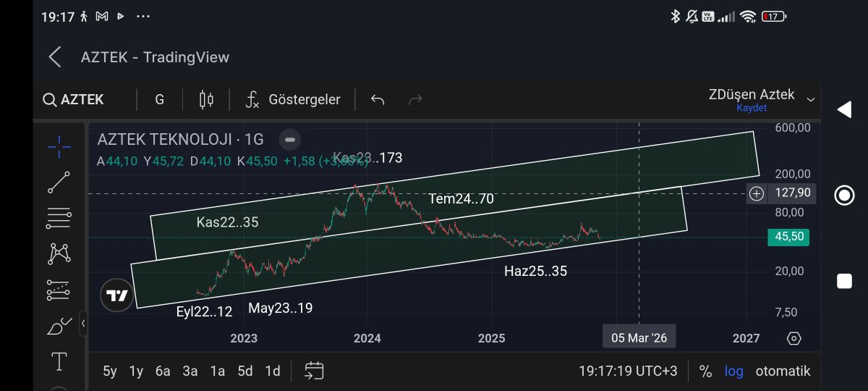Viewport: 868px width, 391px height.
Task: Tap the Android back triangle button
Action: pyautogui.click(x=843, y=109)
